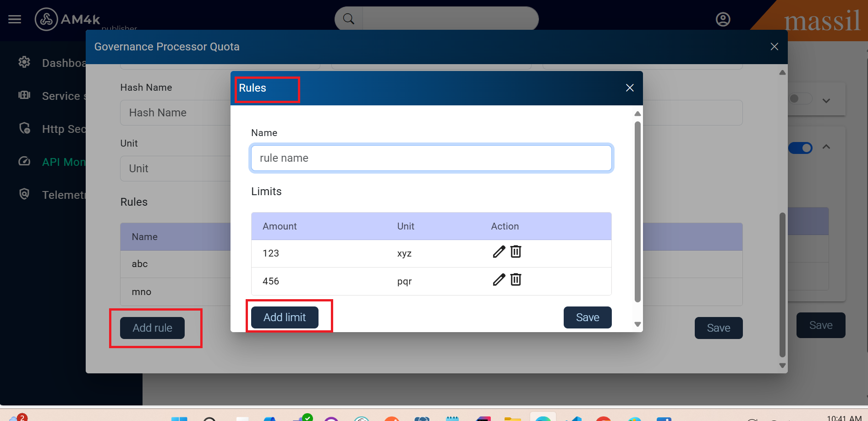Edit the limit with amount 123

499,252
